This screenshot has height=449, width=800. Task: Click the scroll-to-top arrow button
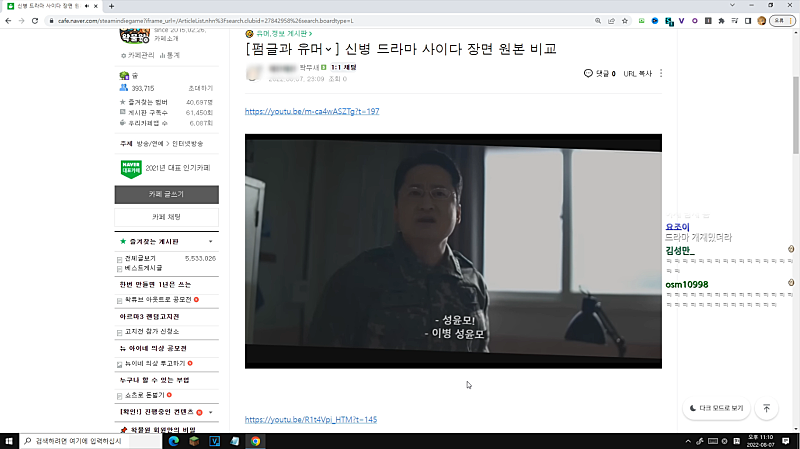pyautogui.click(x=766, y=408)
